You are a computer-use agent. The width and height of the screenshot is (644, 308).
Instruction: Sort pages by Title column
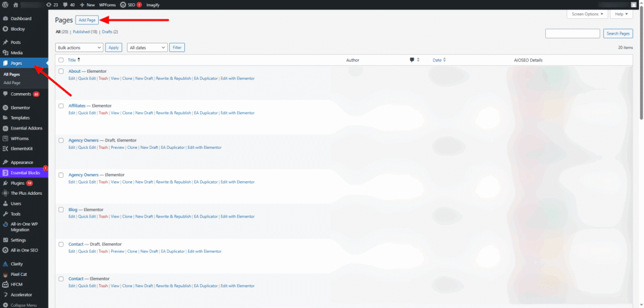click(x=74, y=60)
